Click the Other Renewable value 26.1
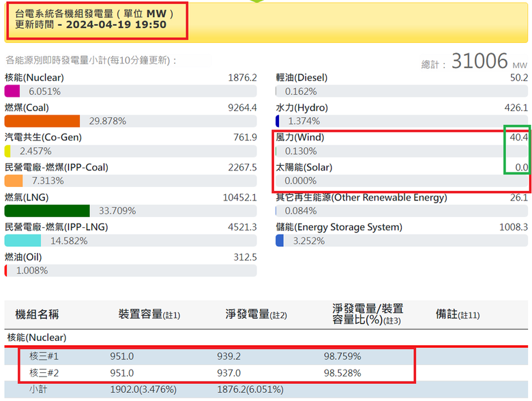532x401 pixels. [519, 197]
